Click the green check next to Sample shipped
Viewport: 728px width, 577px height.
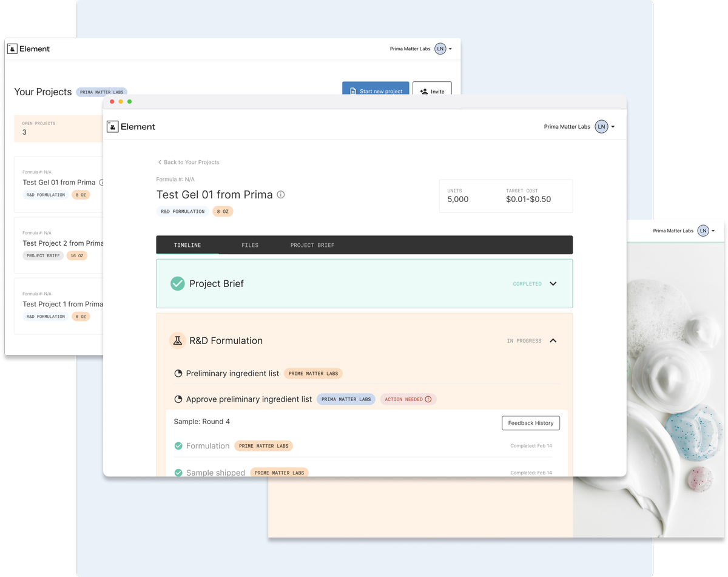click(178, 473)
